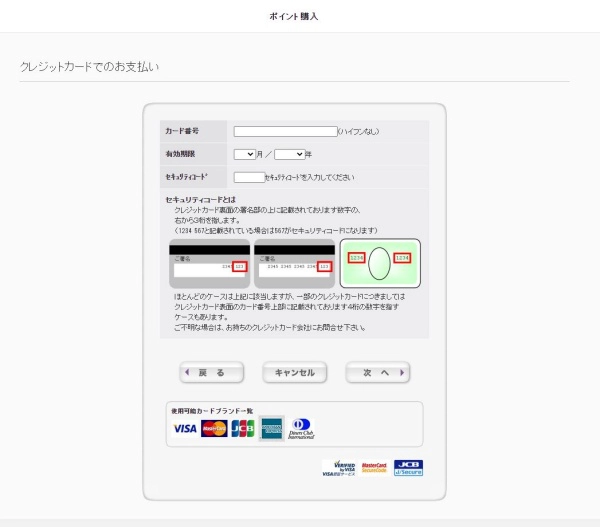Click the JCB J/Secure badge
600x527 pixels.
click(408, 467)
